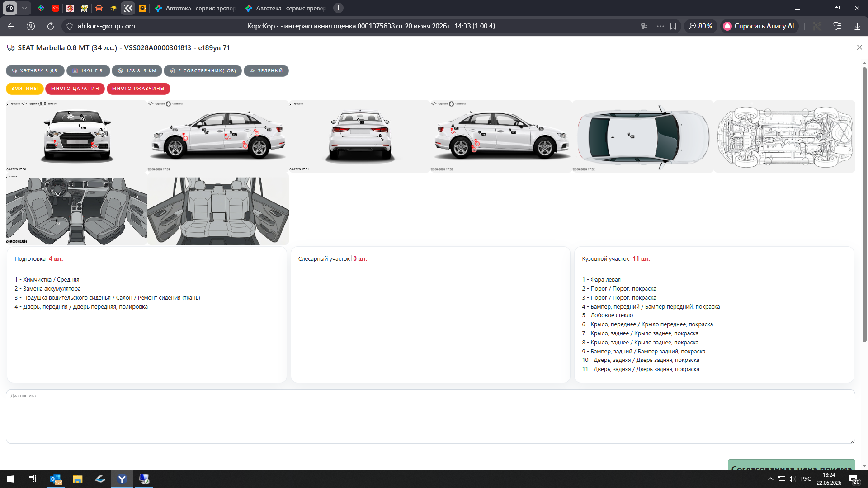Image resolution: width=868 pixels, height=488 pixels.
Task: Click the ХЭТЧБЕК 3 ДВ. body type chip
Action: [35, 71]
